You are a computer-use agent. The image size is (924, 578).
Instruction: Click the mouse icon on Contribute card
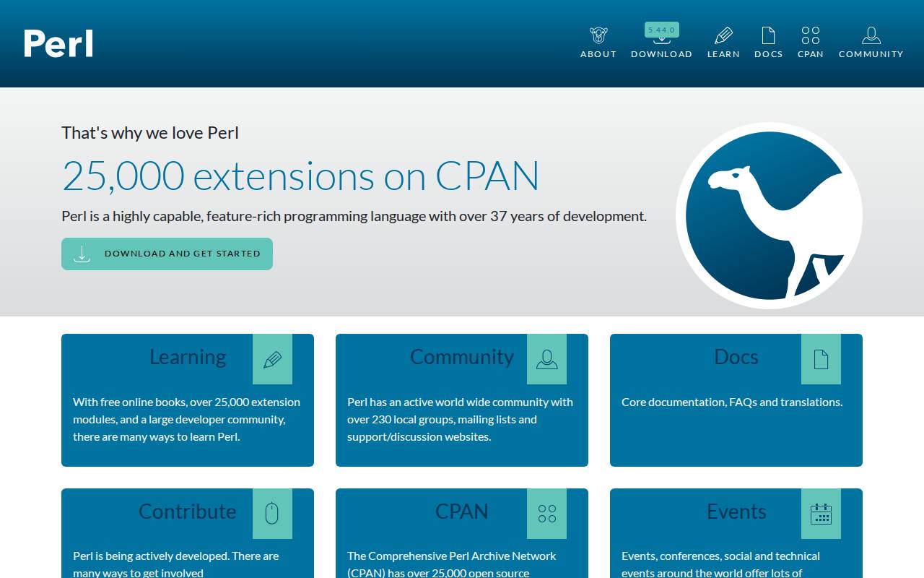click(272, 514)
